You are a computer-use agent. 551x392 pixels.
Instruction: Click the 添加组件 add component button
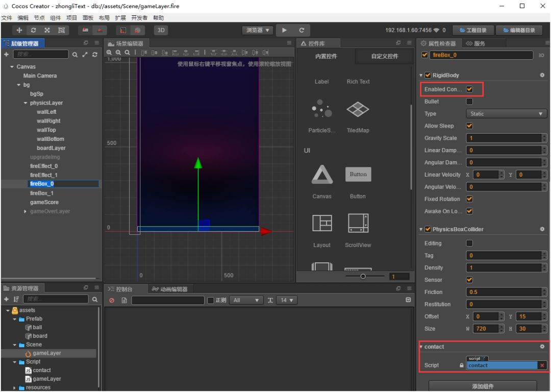coord(483,386)
